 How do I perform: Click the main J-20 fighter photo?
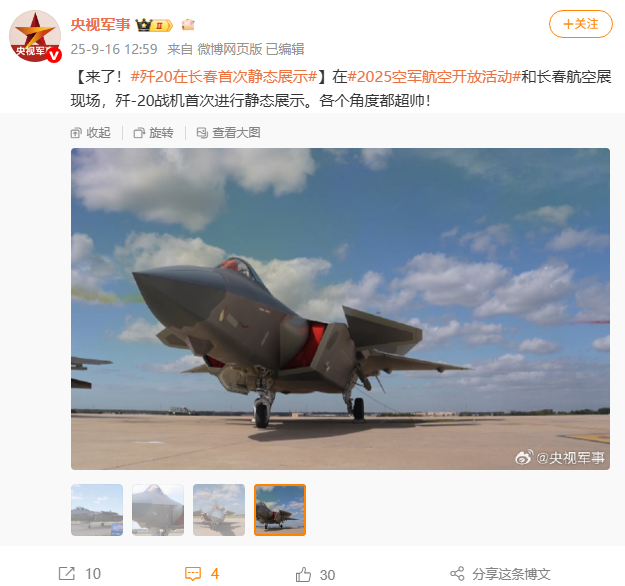[340, 309]
